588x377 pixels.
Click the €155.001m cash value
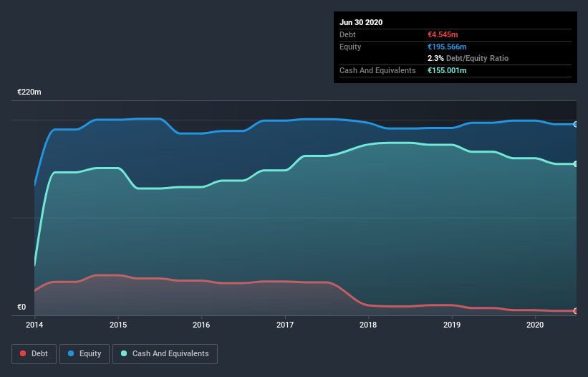tap(447, 70)
